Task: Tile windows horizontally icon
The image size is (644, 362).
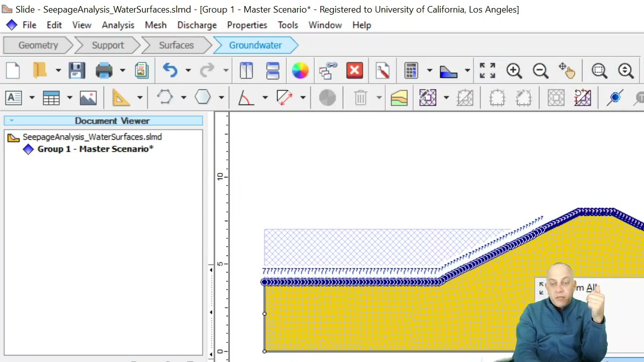Action: (273, 70)
